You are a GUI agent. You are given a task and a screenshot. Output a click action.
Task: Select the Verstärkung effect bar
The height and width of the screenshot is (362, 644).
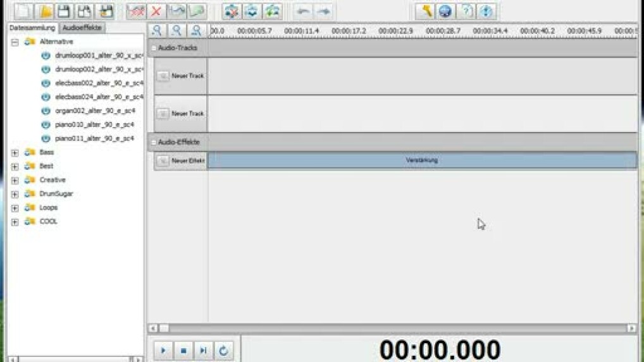pos(421,160)
